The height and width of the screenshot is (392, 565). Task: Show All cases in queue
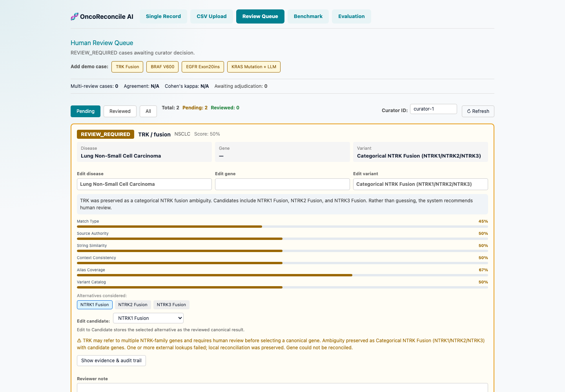tap(148, 111)
